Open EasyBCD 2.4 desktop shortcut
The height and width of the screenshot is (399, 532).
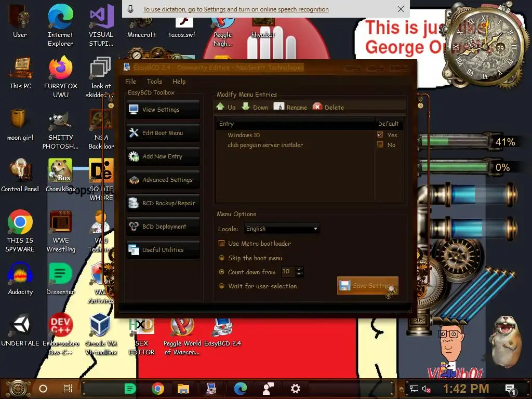(222, 332)
